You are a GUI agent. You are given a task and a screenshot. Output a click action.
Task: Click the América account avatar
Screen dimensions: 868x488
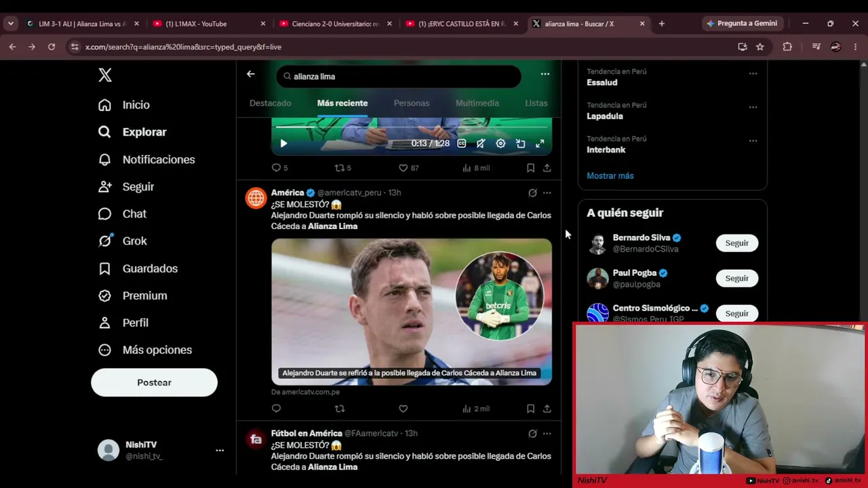[256, 198]
